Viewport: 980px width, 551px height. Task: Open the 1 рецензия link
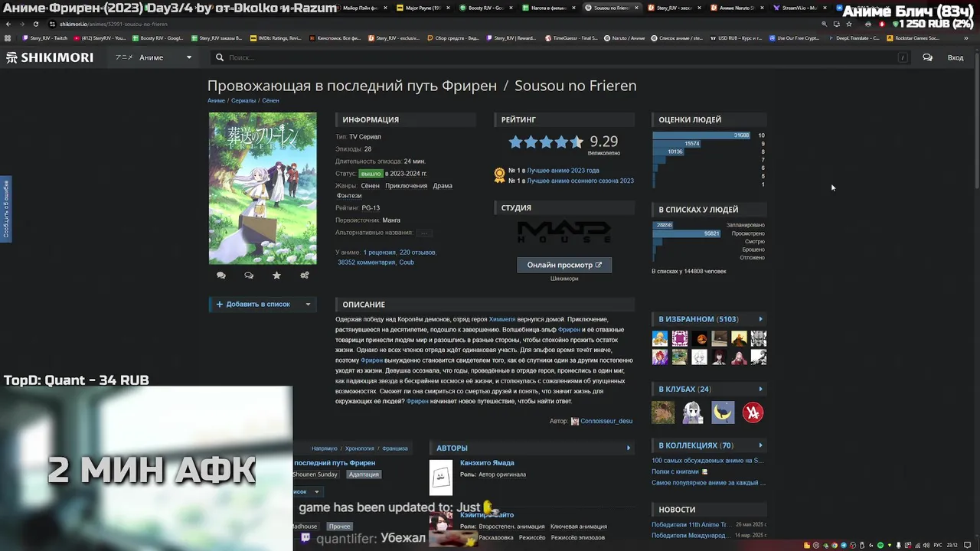(379, 252)
